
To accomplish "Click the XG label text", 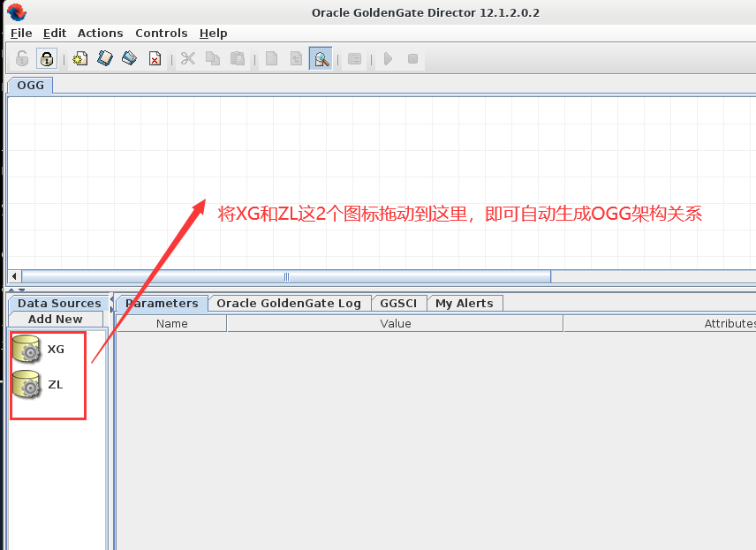I will (56, 349).
